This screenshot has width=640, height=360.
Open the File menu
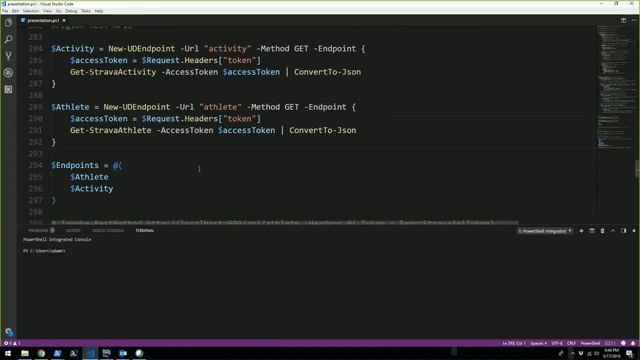(x=5, y=11)
